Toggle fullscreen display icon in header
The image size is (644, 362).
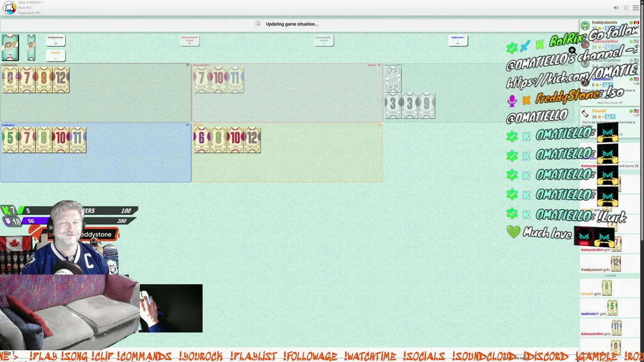[x=626, y=8]
